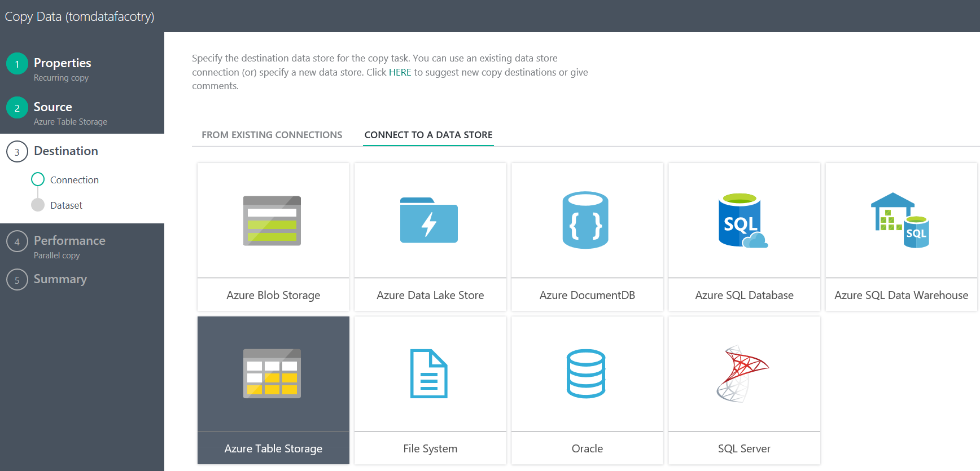Click the Recurring copy subtitle
This screenshot has width=980, height=471.
click(x=61, y=78)
